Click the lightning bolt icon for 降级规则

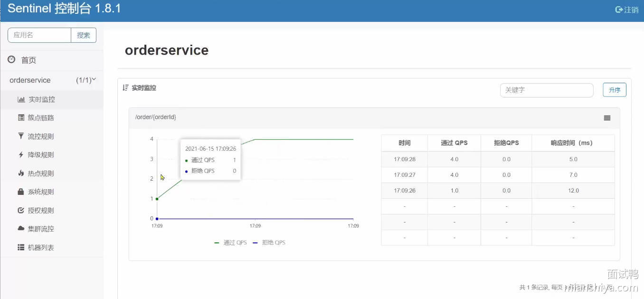point(21,155)
